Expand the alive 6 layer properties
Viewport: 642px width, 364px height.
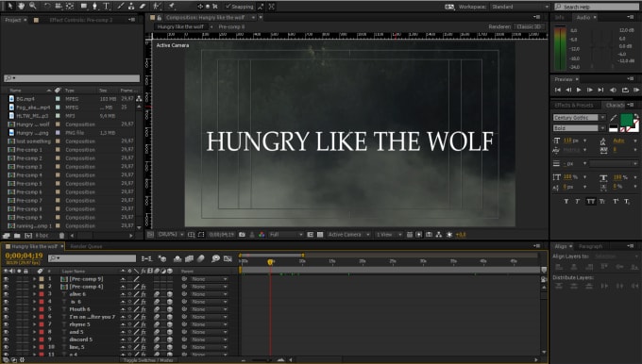tap(35, 294)
